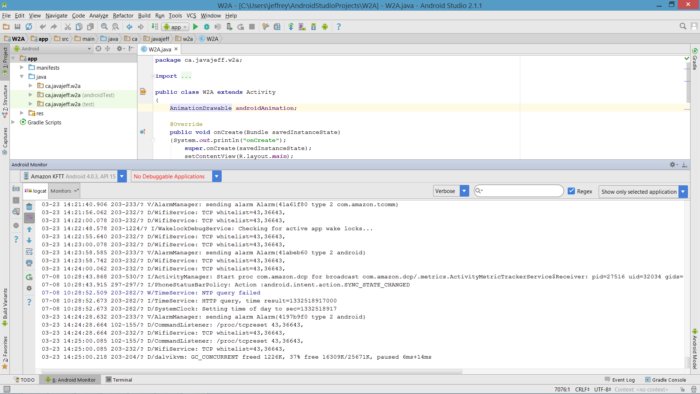The width and height of the screenshot is (700, 394).
Task: Select ca.javajeff.w2a (androidTest) package
Action: tap(79, 95)
